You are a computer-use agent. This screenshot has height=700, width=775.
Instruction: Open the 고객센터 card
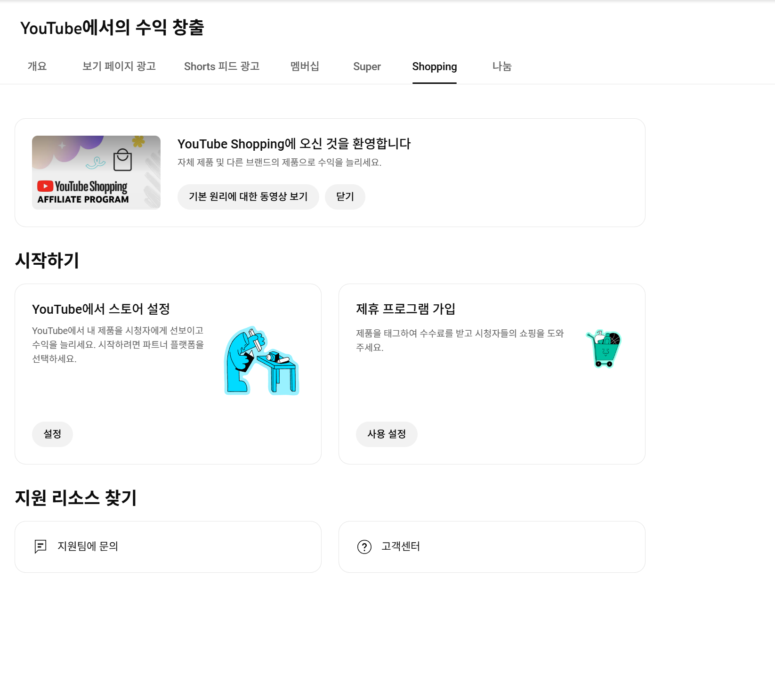[x=492, y=547]
